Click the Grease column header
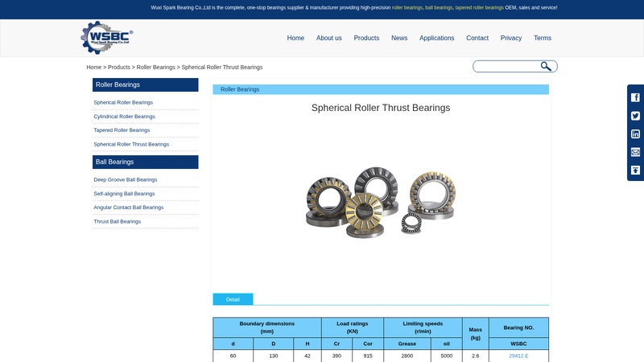Image resolution: width=644 pixels, height=362 pixels. 407,344
